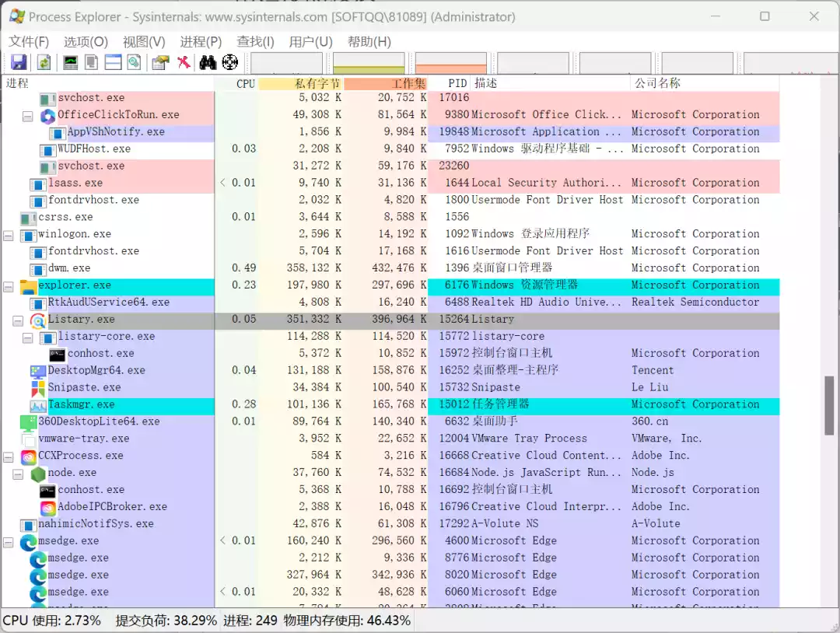Click '提交负荷: 38.29%' in status bar

166,621
